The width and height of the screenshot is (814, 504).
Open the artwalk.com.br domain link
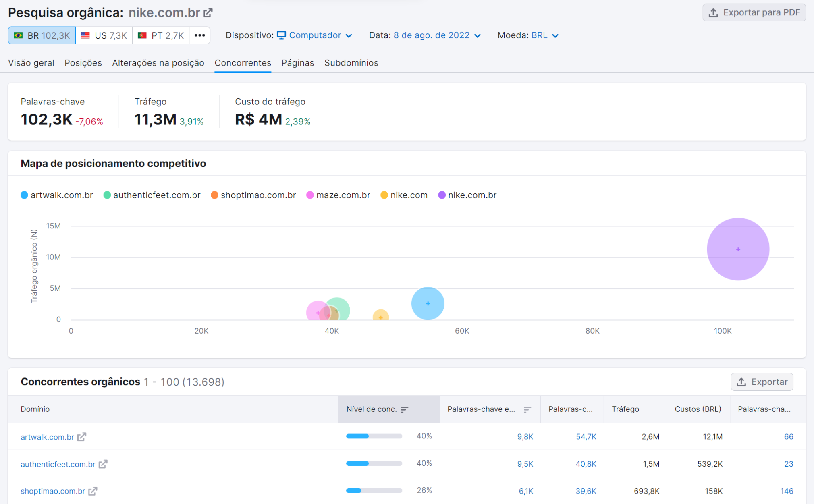pos(47,437)
